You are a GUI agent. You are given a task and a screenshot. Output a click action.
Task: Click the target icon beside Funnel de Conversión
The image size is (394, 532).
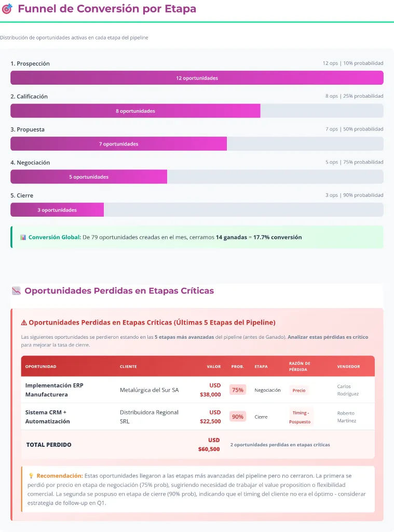7,9
